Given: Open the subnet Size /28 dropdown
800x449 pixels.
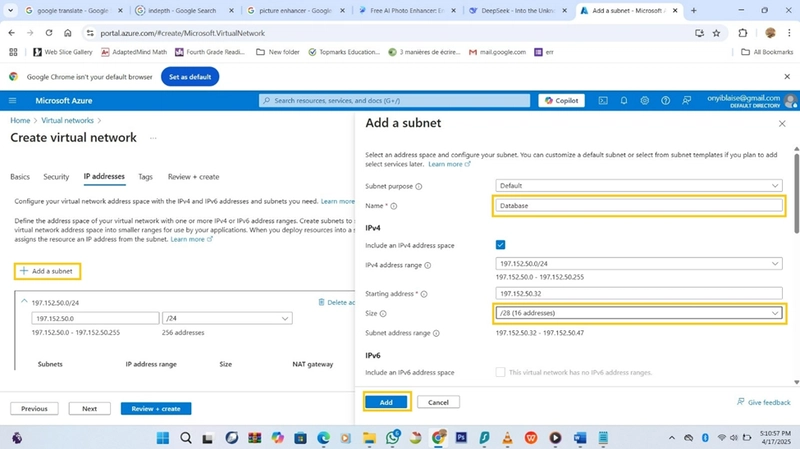Looking at the screenshot, I should coord(639,313).
